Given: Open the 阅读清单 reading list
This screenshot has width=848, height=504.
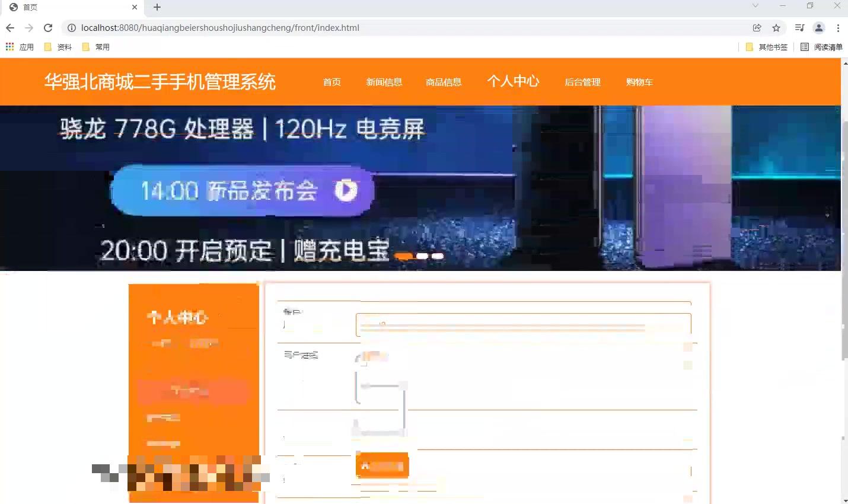Looking at the screenshot, I should click(x=821, y=47).
